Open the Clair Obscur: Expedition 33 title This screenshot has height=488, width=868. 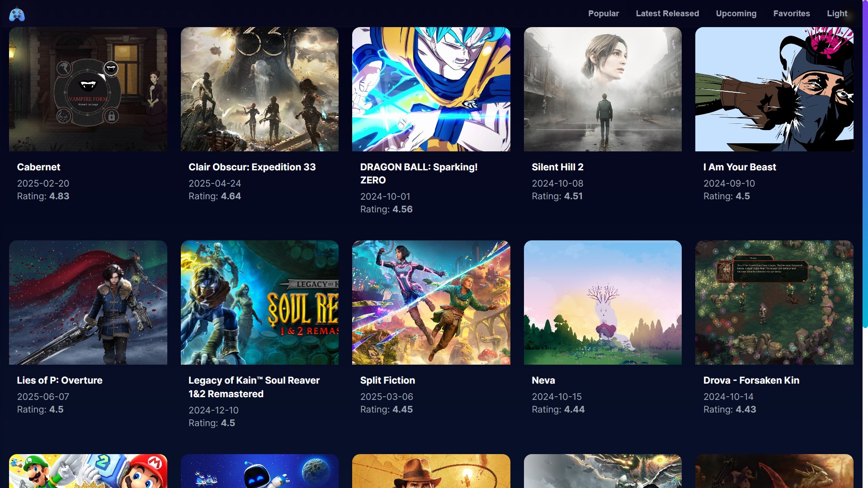(x=252, y=167)
